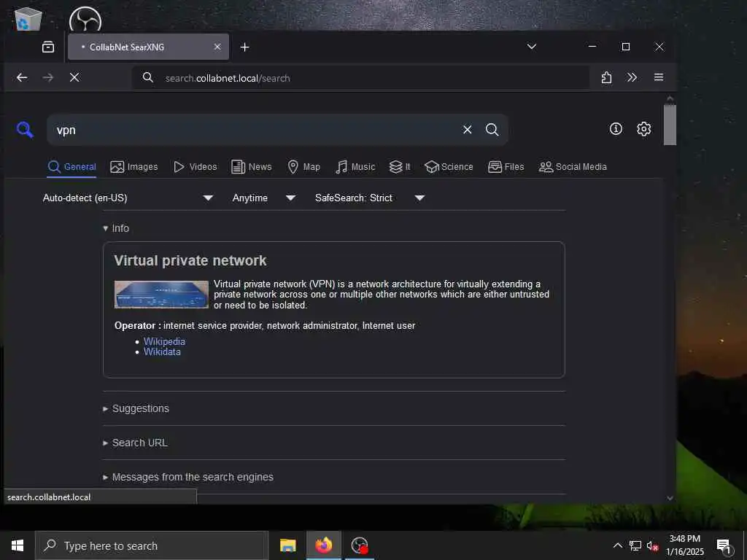Open network status tray icon

coord(635,545)
